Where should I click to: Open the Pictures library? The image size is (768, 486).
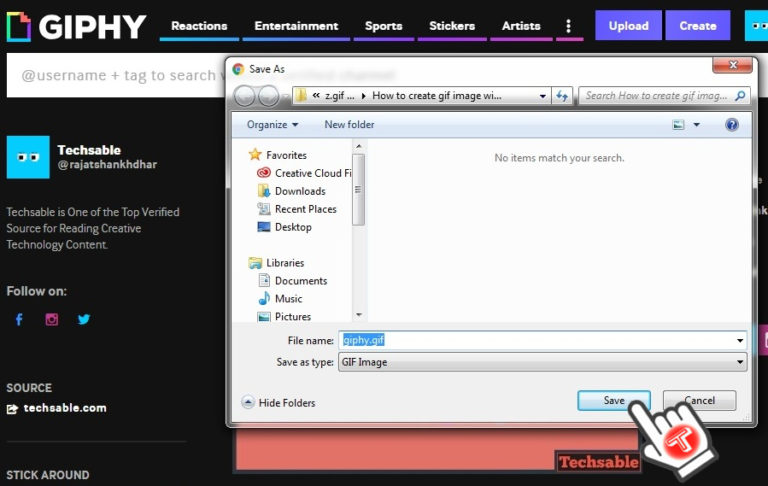pos(285,316)
